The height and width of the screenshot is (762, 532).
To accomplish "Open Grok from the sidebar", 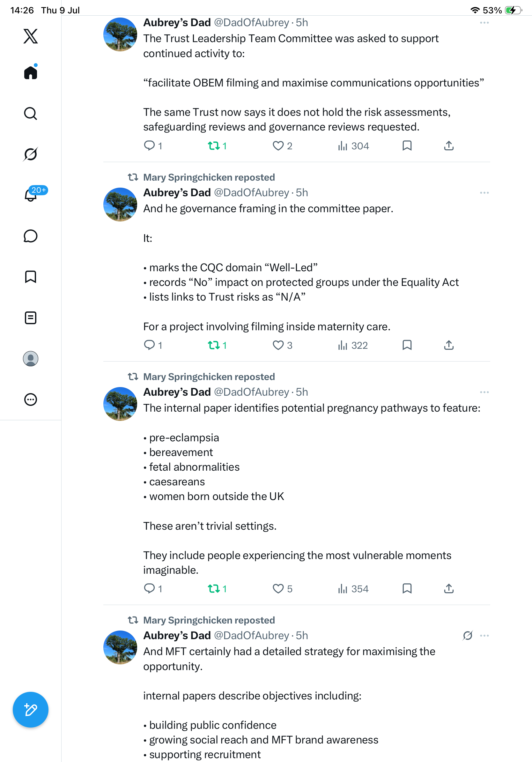I will coord(31,154).
